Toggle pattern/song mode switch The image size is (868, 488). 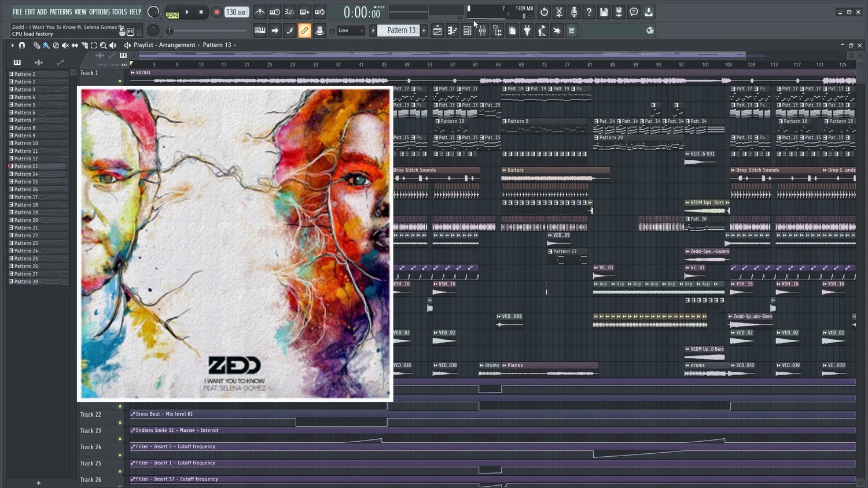(172, 12)
